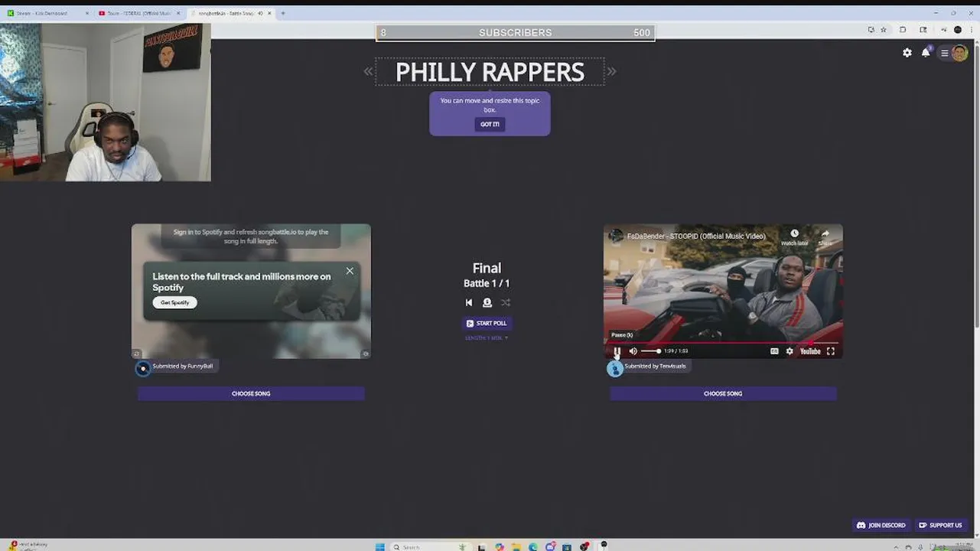Image resolution: width=980 pixels, height=551 pixels.
Task: Close the Spotify full track banner
Action: pos(350,271)
